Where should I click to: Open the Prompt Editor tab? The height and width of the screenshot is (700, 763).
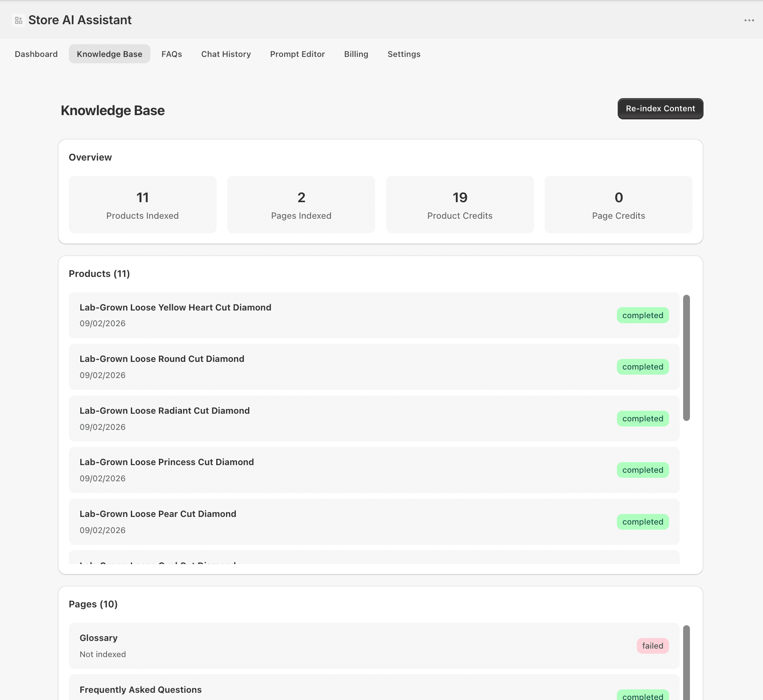pos(297,54)
